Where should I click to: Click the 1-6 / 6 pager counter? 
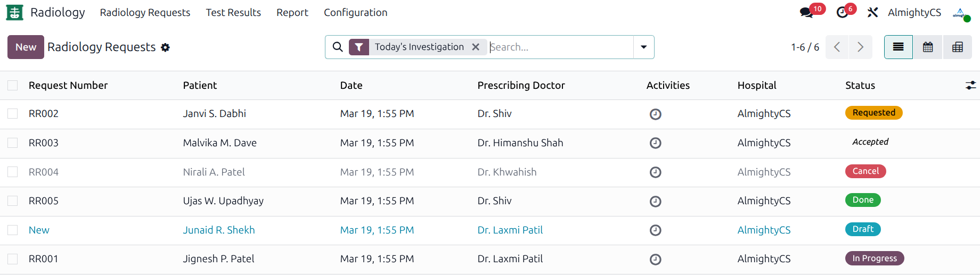coord(805,47)
